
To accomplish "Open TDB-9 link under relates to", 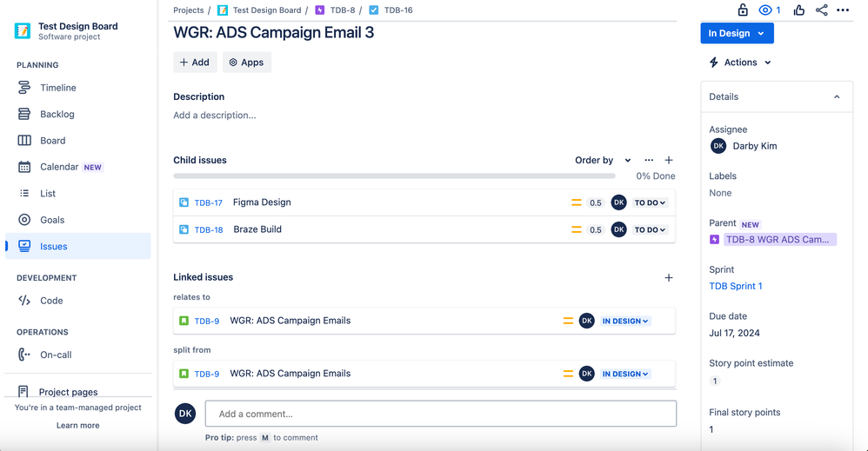I will [206, 321].
